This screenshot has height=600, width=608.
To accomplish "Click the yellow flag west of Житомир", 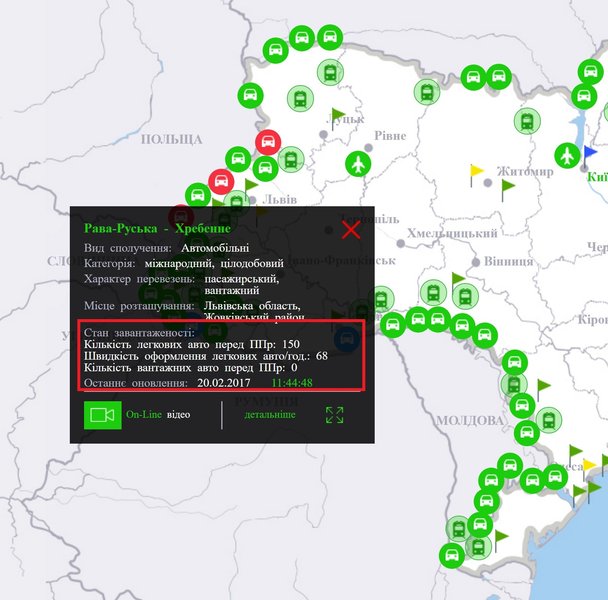I will [477, 172].
